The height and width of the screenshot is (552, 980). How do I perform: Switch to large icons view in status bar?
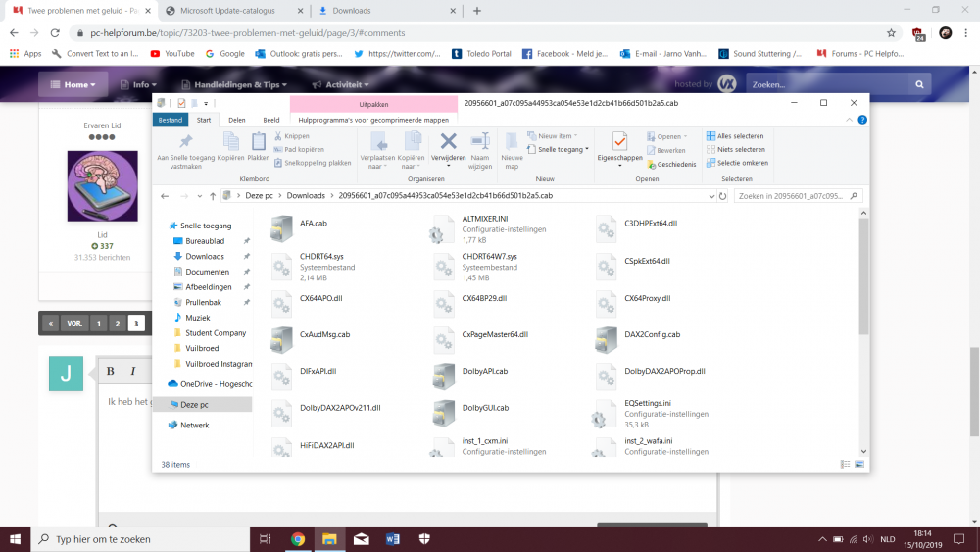859,464
